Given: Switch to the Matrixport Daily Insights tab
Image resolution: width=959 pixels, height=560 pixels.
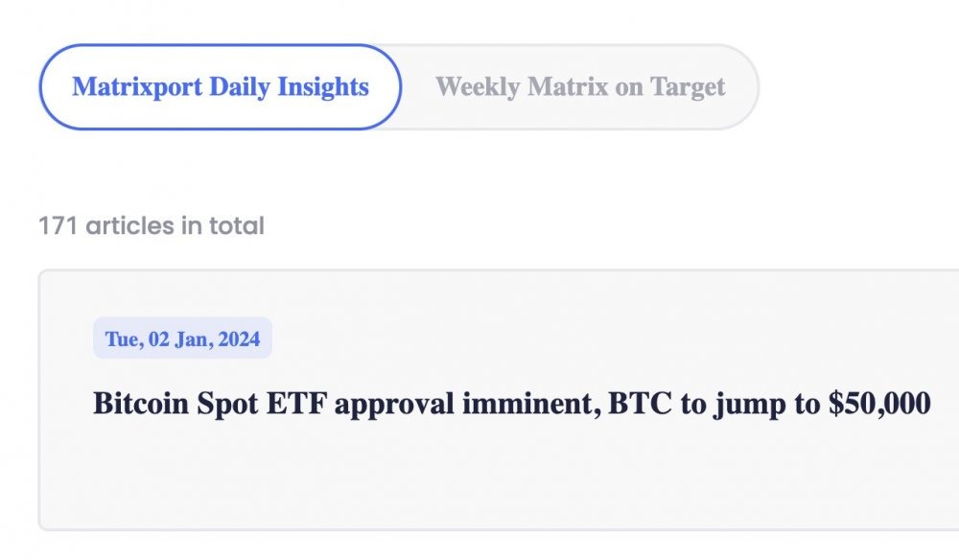Looking at the screenshot, I should point(220,87).
